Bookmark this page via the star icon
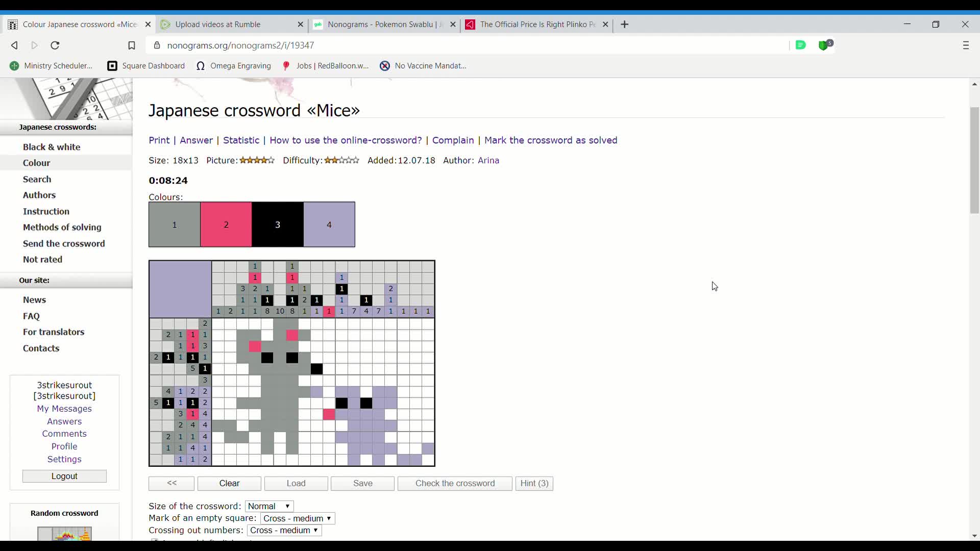 click(132, 45)
